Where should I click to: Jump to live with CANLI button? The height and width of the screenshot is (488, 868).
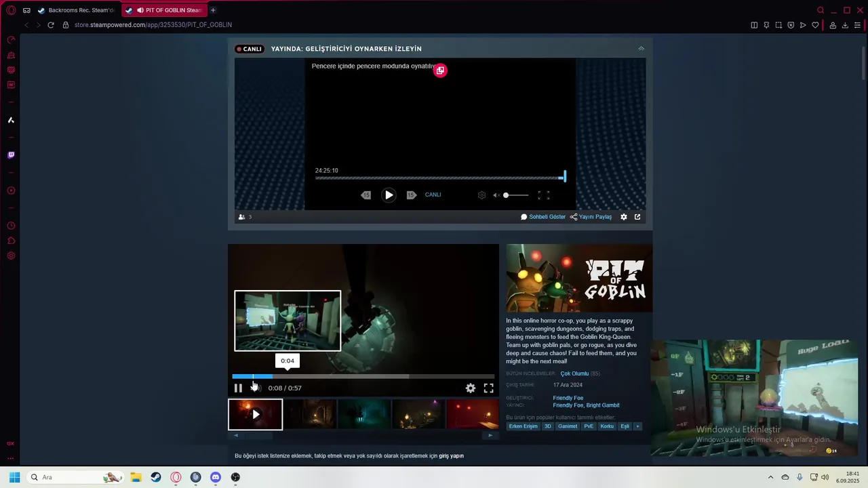pos(433,195)
